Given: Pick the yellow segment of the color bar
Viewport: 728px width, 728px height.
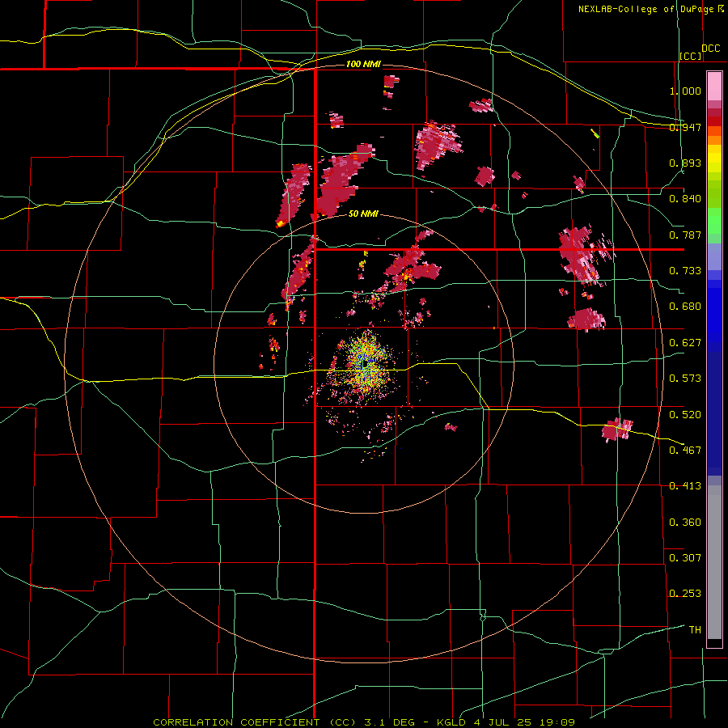Looking at the screenshot, I should point(714,159).
